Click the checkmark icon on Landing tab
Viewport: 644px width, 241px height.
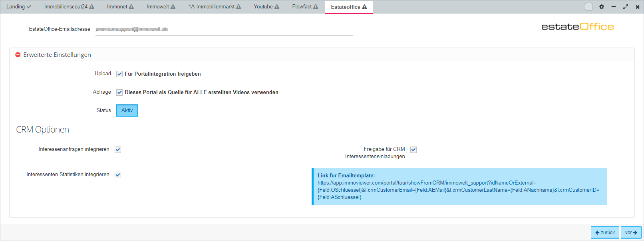coord(29,7)
